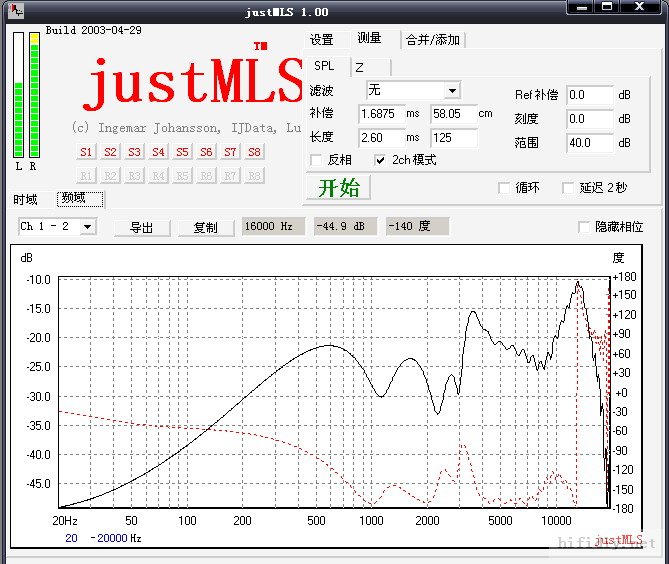Uncheck the 2ch模式 checkbox
This screenshot has width=669, height=564.
[380, 160]
